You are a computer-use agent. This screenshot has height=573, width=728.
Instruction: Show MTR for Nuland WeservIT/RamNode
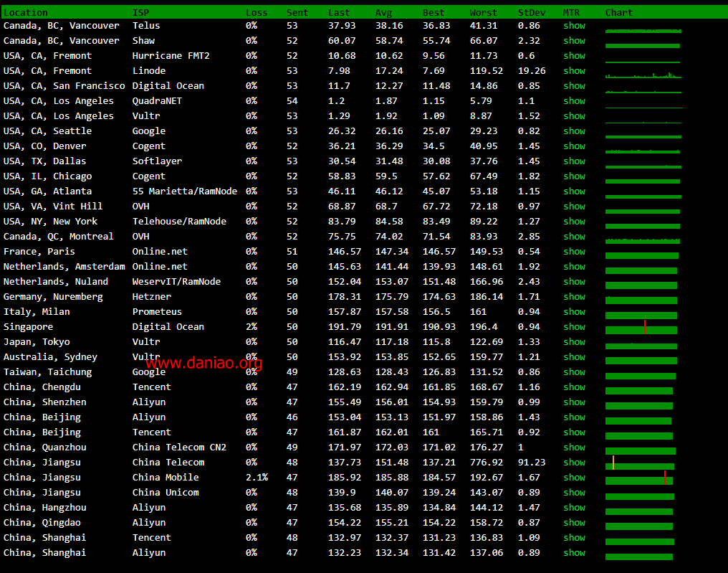pos(575,282)
